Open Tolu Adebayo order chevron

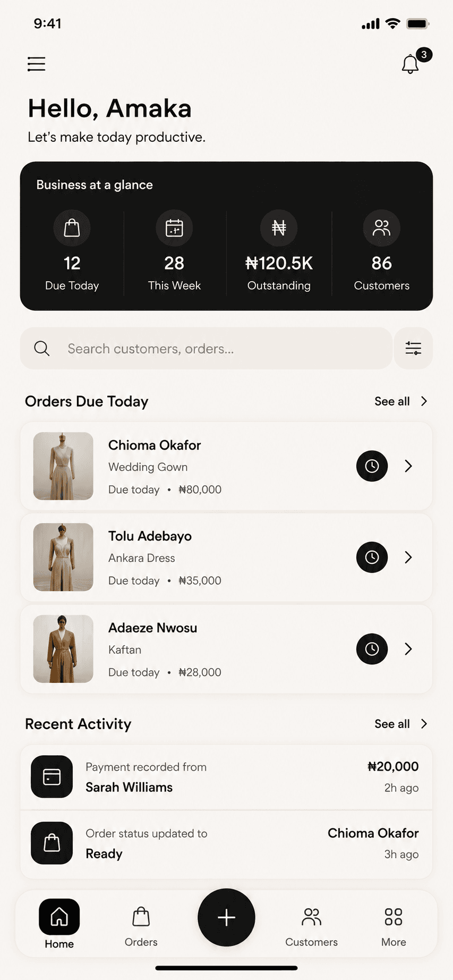tap(408, 557)
